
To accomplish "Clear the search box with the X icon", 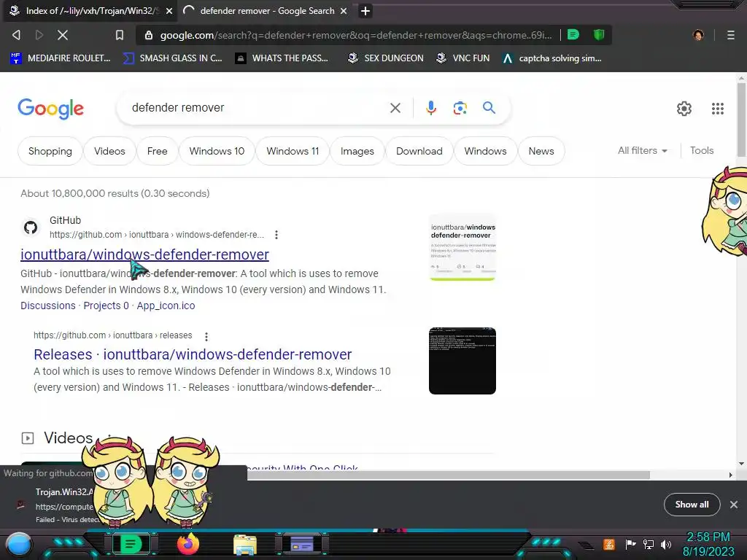I will click(x=395, y=108).
